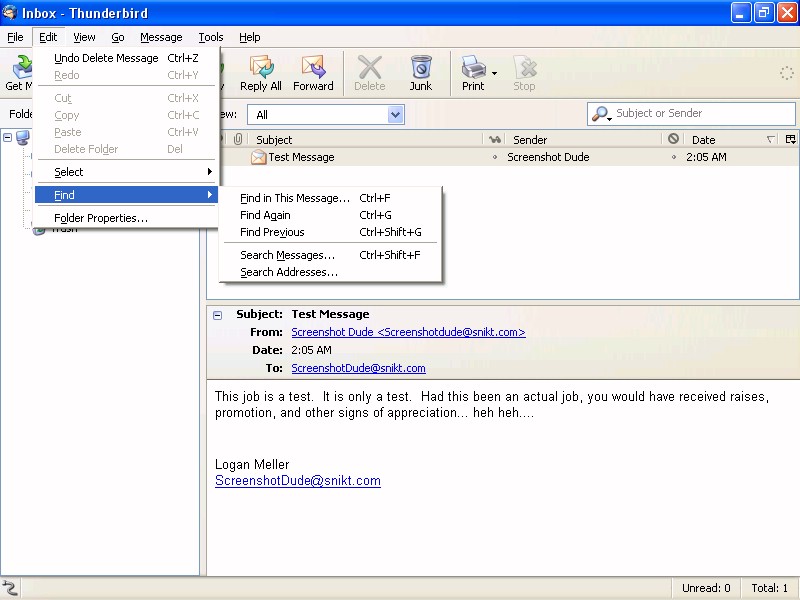Sort by the Sender column header
This screenshot has height=600, width=800.
click(584, 139)
